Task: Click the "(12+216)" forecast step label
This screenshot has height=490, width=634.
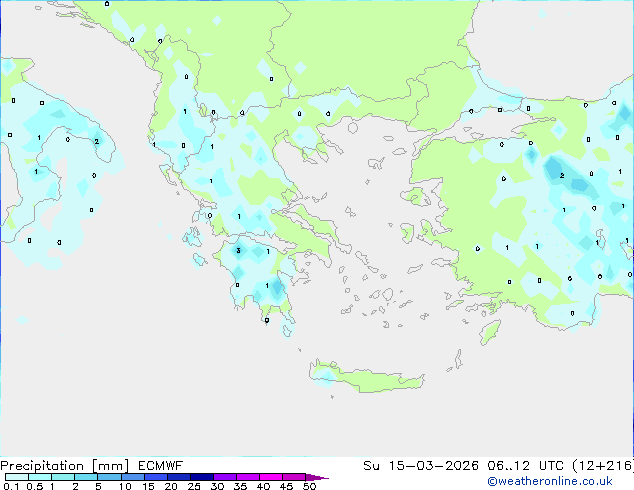Action: (596, 465)
